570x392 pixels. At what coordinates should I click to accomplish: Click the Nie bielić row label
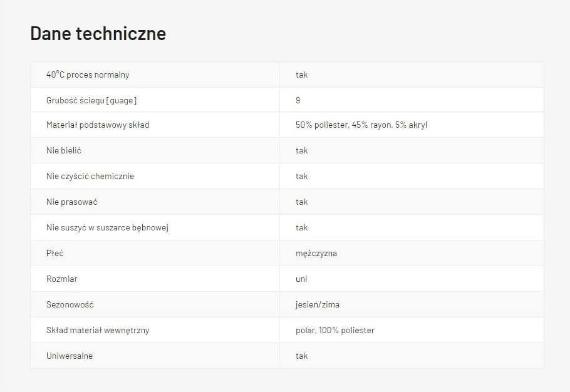pyautogui.click(x=64, y=150)
